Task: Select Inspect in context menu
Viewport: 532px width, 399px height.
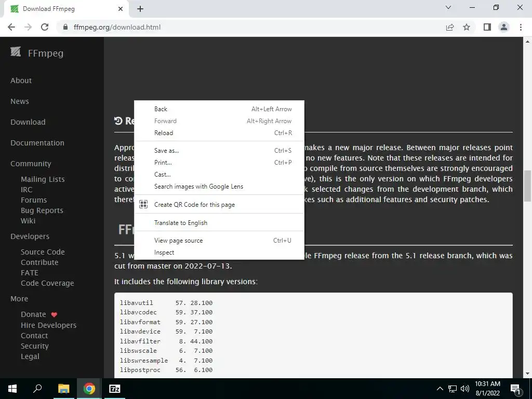Action: 219,252
